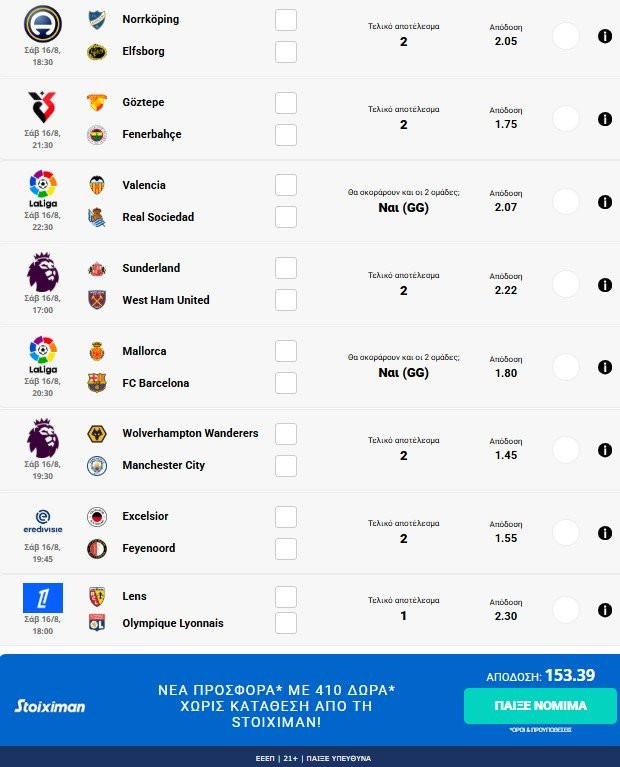Click the 2.22 odds for Sunderland match
The width and height of the screenshot is (620, 767).
(505, 289)
